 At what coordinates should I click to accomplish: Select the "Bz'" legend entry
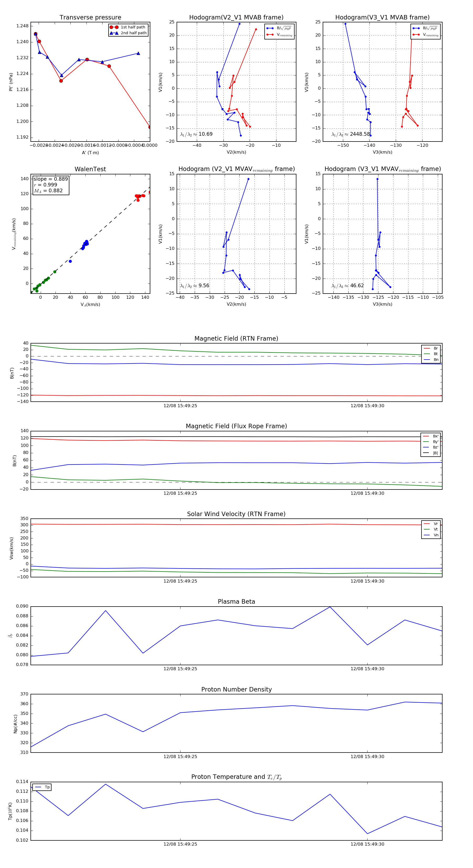click(x=431, y=447)
